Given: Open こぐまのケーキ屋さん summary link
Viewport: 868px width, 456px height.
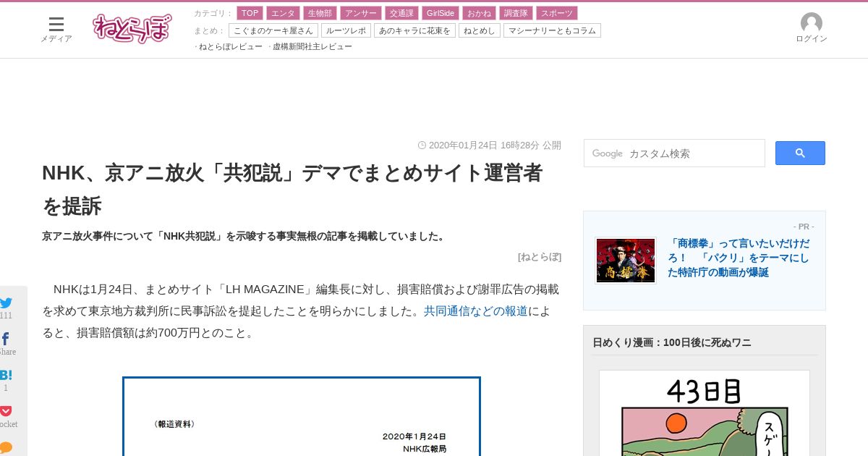Looking at the screenshot, I should pyautogui.click(x=273, y=30).
